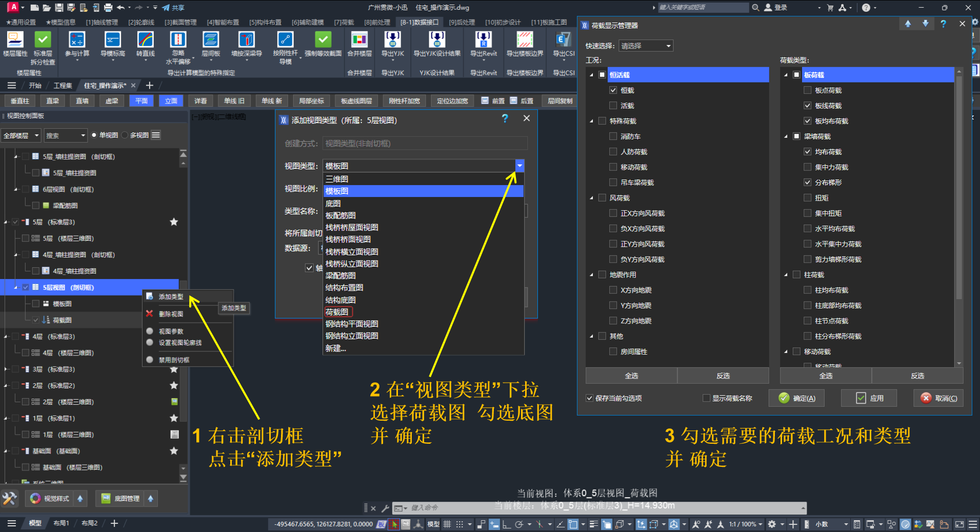Click the 取消(C) button
The width and height of the screenshot is (980, 532).
[938, 398]
